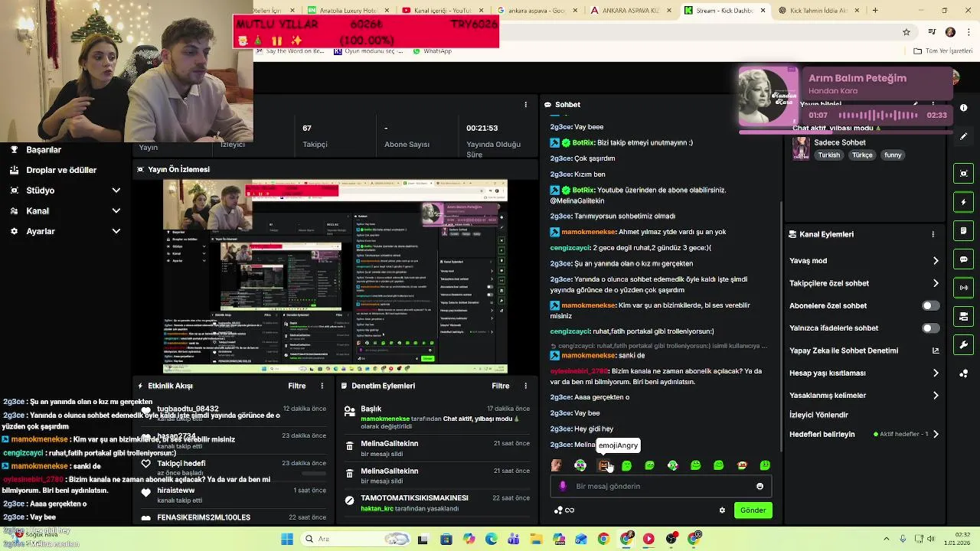Open Chrome from the Windows taskbar

coord(603,539)
